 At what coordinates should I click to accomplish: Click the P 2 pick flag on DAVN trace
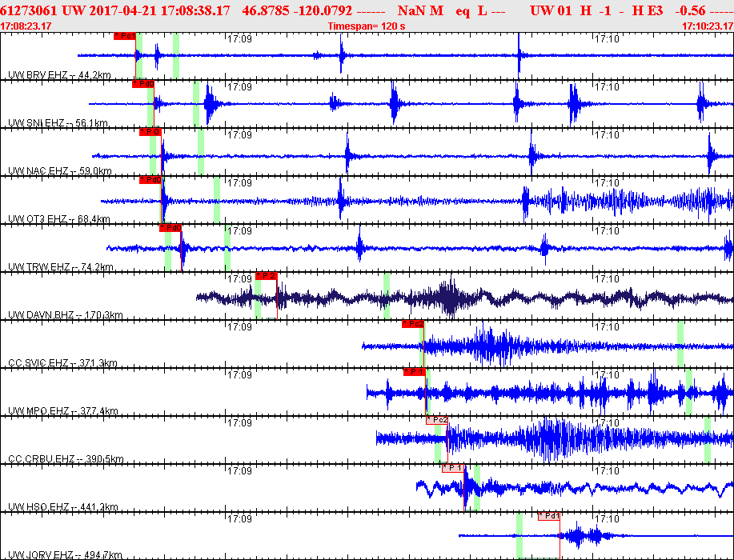click(267, 276)
